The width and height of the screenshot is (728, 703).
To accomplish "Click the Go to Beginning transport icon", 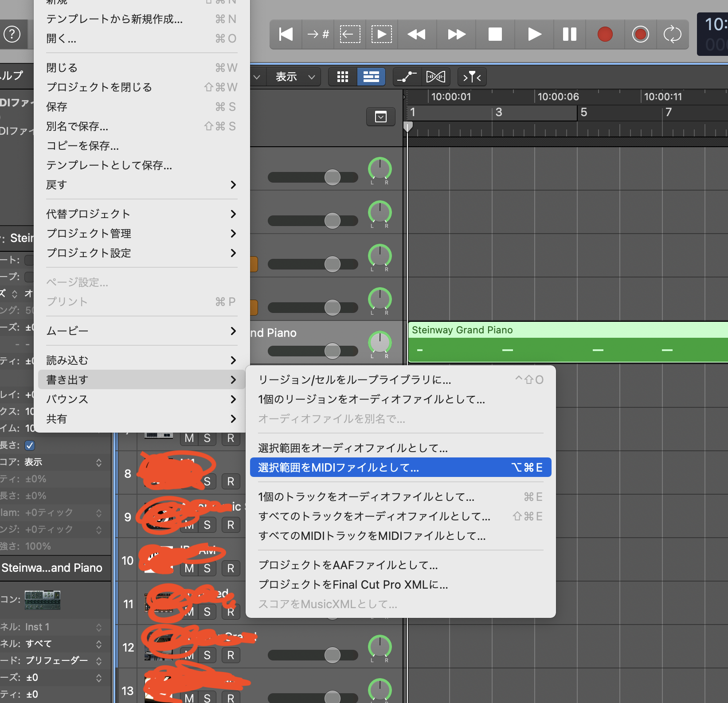I will (286, 34).
